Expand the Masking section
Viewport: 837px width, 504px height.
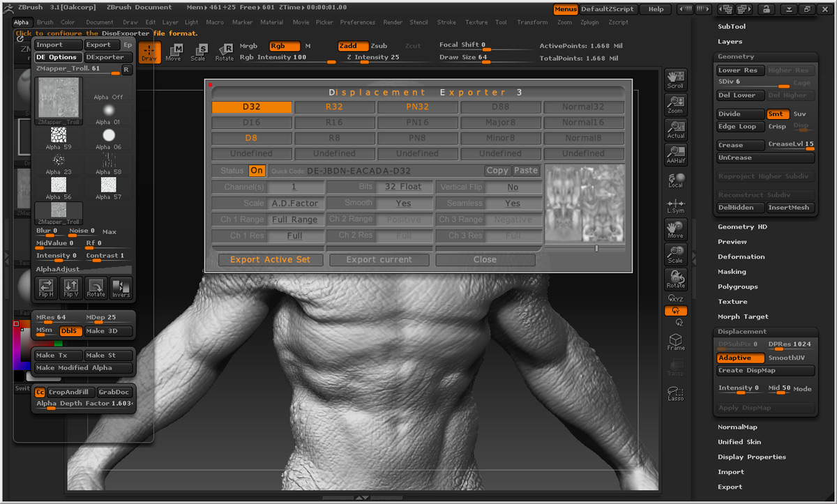732,272
